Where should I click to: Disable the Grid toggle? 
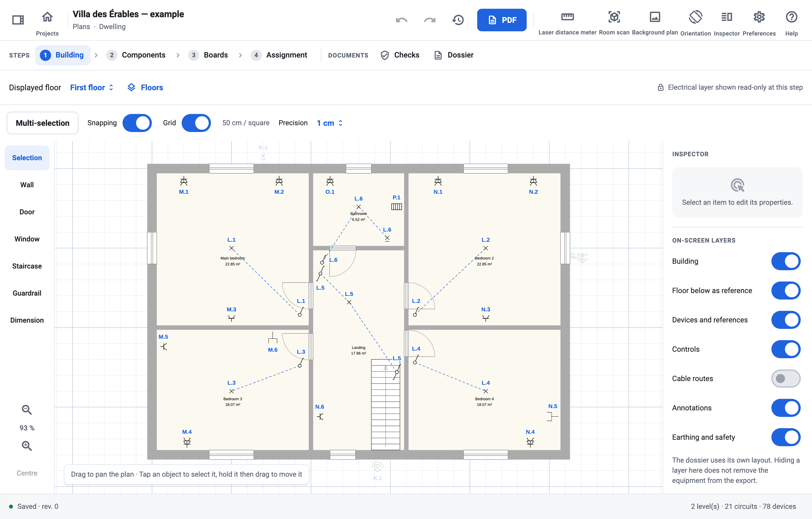point(196,123)
